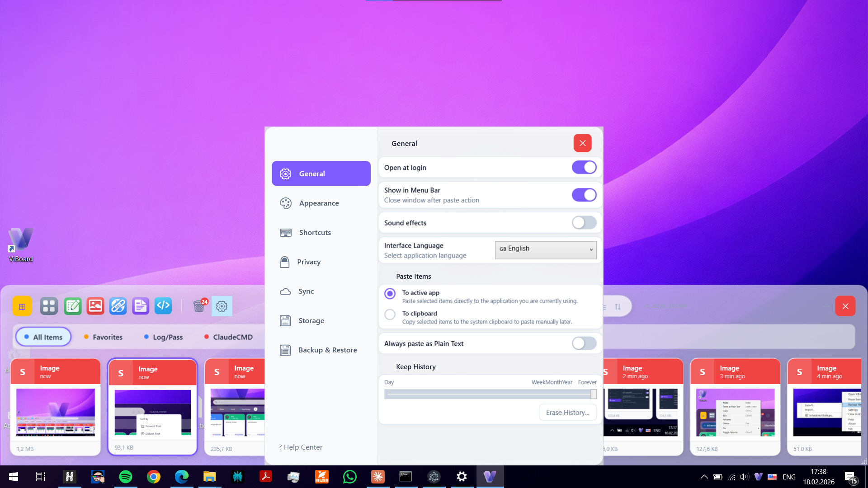Open the Appearance settings section

point(319,203)
